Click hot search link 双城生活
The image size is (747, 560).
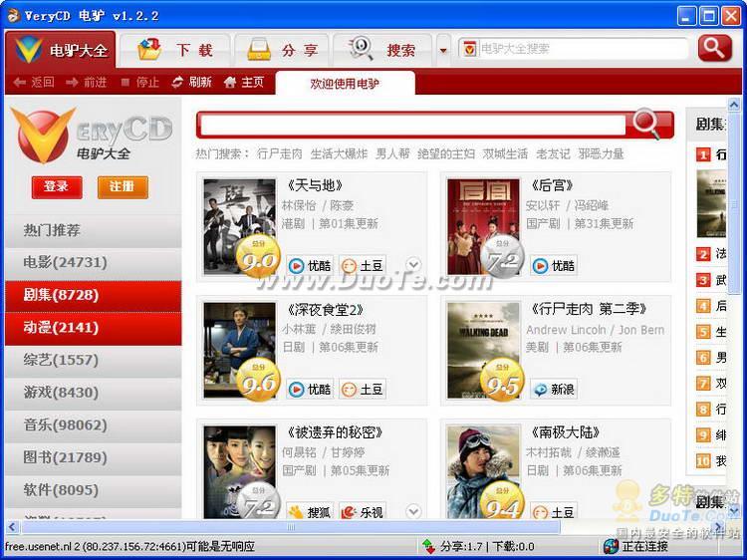505,153
